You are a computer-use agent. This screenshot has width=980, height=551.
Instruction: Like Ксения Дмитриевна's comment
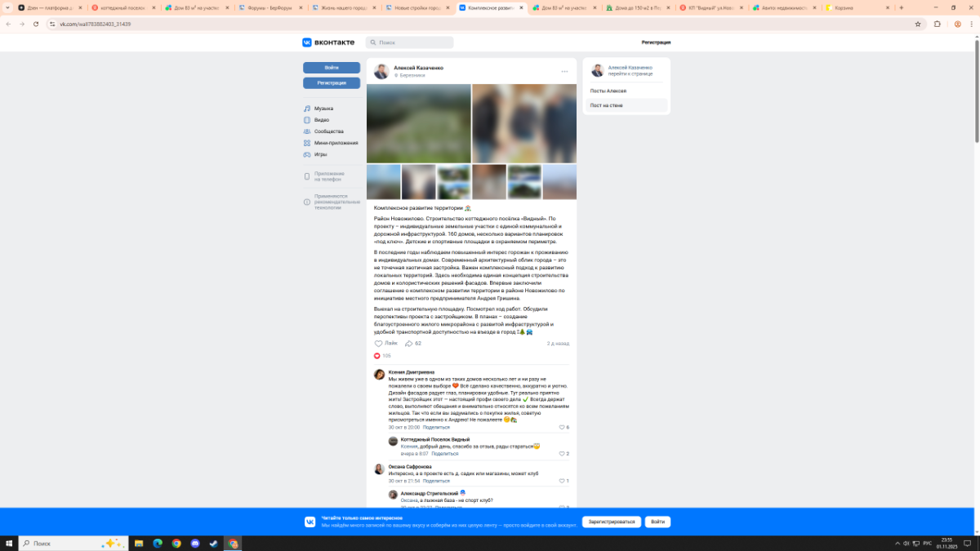(561, 427)
